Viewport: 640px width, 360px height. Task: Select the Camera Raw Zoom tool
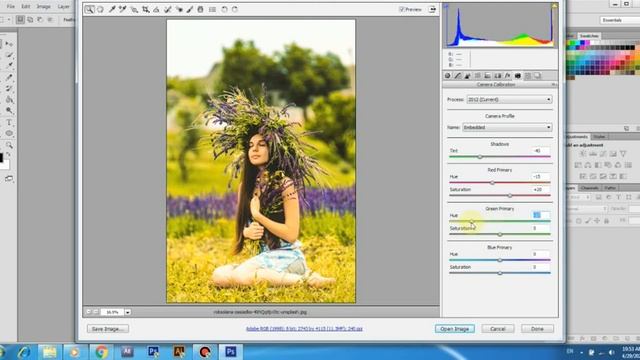pos(89,9)
